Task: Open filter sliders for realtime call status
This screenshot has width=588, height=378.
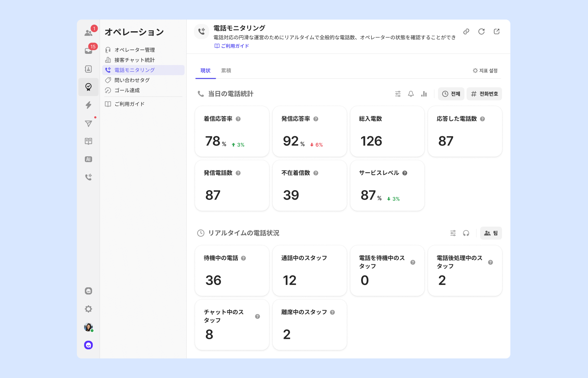Action: 453,233
